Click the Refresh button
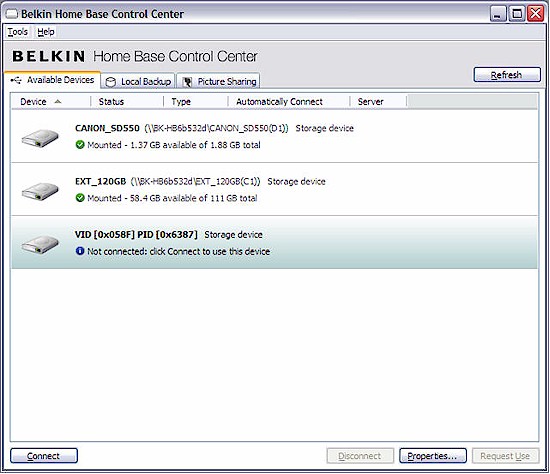Image resolution: width=550 pixels, height=474 pixels. (x=507, y=75)
